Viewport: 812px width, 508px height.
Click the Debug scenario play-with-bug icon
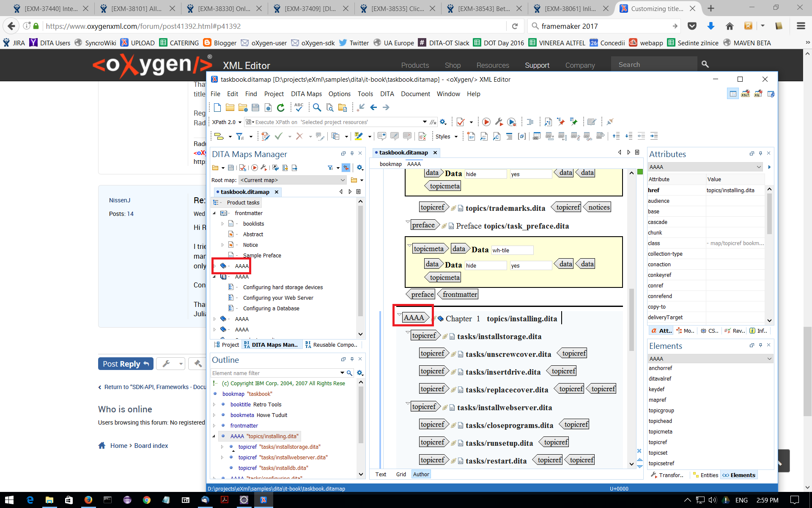coord(512,122)
